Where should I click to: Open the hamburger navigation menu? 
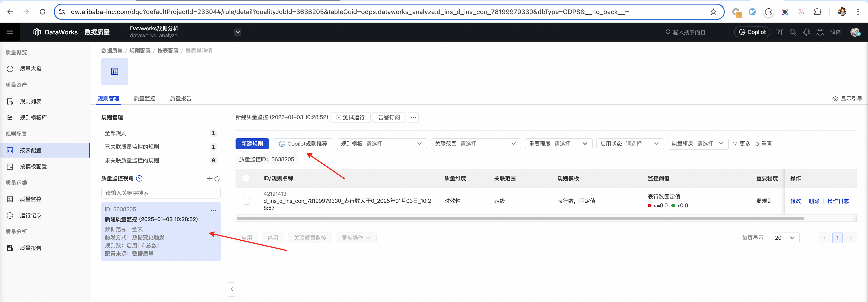[10, 32]
